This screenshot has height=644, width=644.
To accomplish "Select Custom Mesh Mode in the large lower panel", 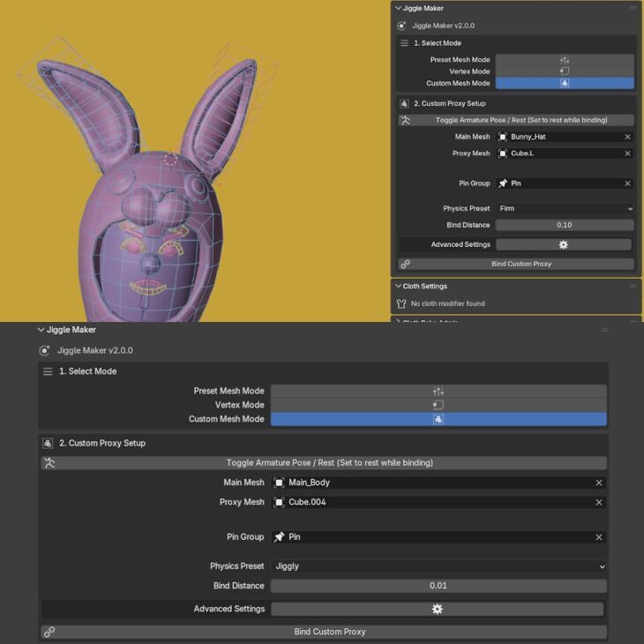I will 438,419.
